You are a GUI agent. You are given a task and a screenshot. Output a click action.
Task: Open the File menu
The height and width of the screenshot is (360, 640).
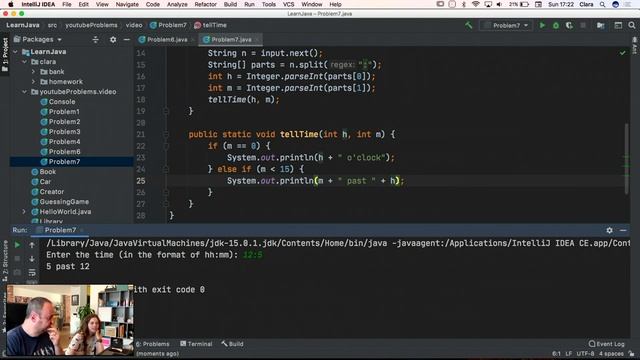[x=67, y=4]
